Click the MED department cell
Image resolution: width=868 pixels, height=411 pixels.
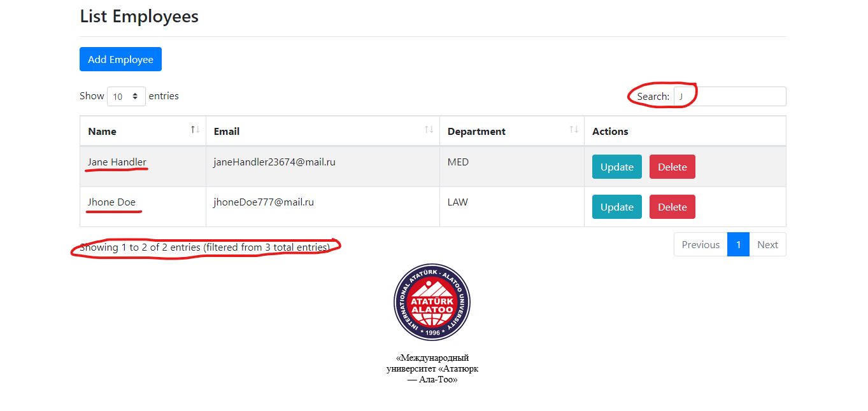(x=458, y=162)
